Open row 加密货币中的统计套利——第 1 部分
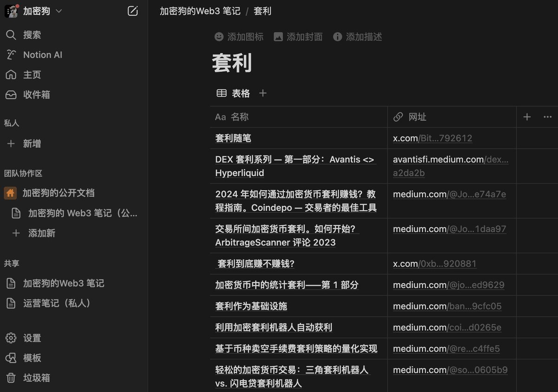The height and width of the screenshot is (392, 558). click(x=287, y=285)
